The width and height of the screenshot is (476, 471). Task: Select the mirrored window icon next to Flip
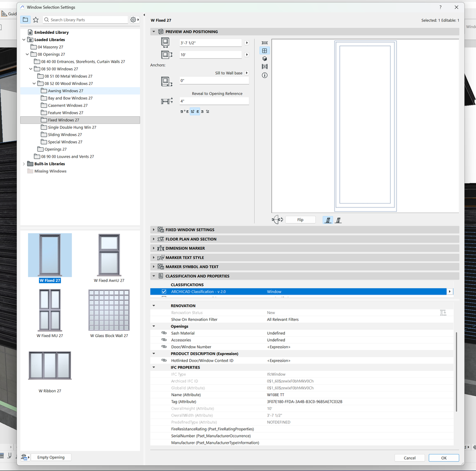(338, 219)
